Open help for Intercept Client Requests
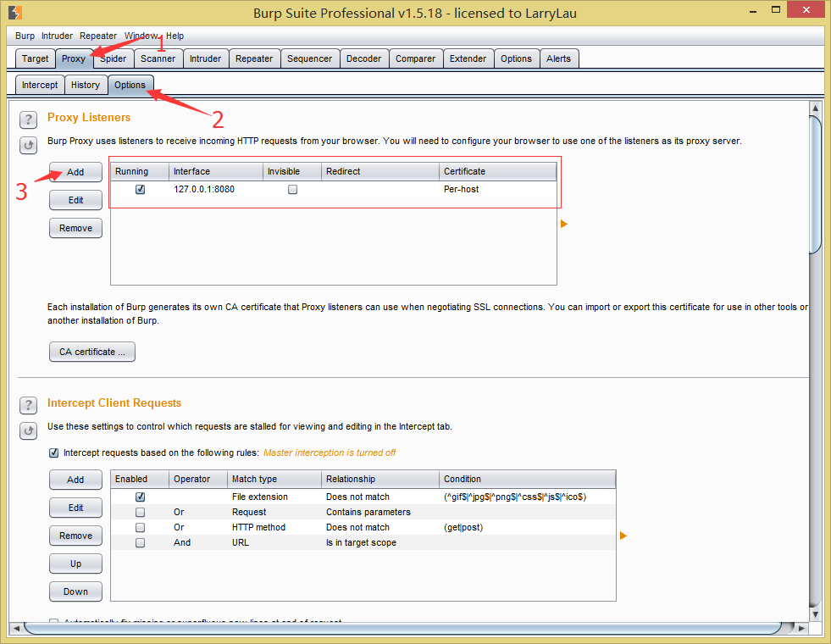Viewport: 831px width, 644px height. (x=28, y=406)
